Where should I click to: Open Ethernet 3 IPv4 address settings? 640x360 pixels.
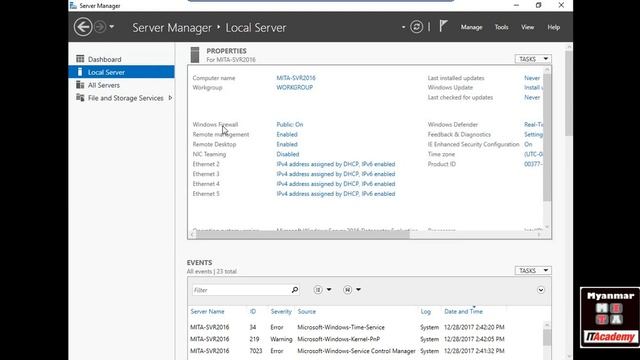(336, 174)
